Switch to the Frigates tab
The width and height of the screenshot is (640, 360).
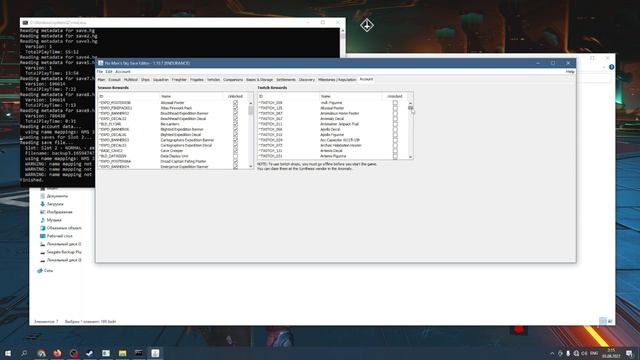coord(197,80)
